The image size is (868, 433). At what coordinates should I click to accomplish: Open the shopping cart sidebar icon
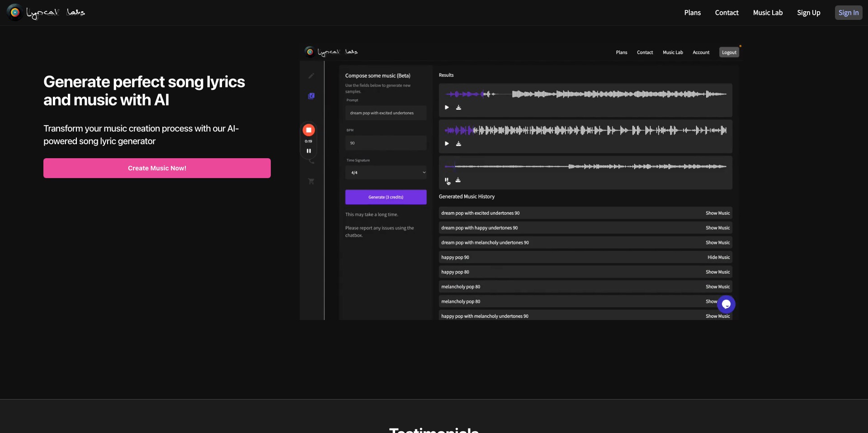tap(311, 181)
